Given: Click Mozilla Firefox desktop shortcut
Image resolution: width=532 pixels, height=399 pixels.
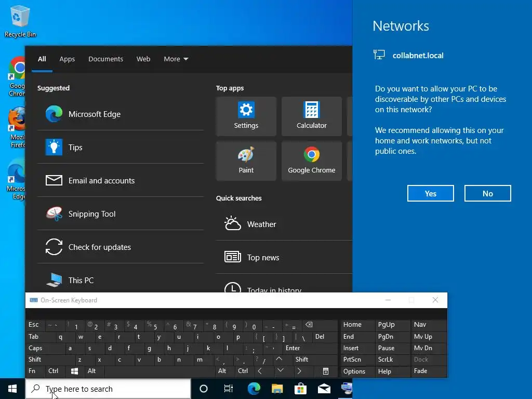Looking at the screenshot, I should coord(17,128).
